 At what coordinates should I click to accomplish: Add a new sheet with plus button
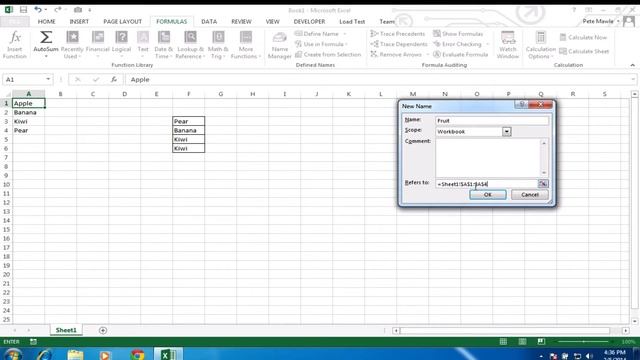pos(103,330)
